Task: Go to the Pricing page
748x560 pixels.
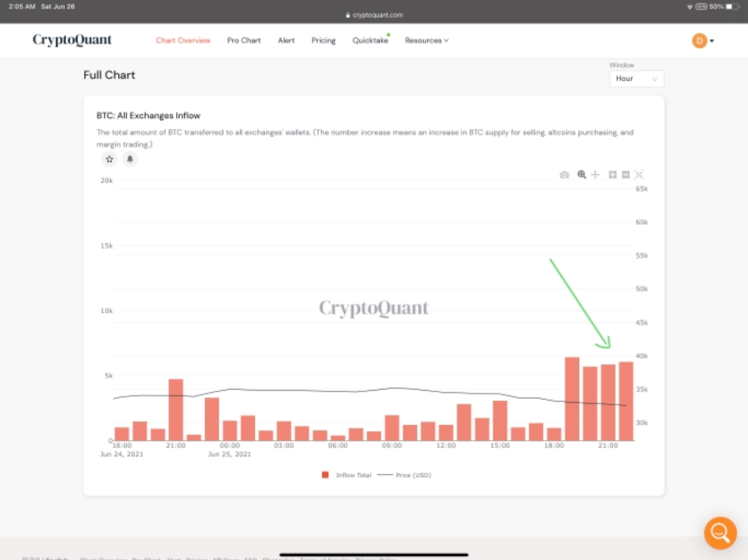Action: pos(323,40)
